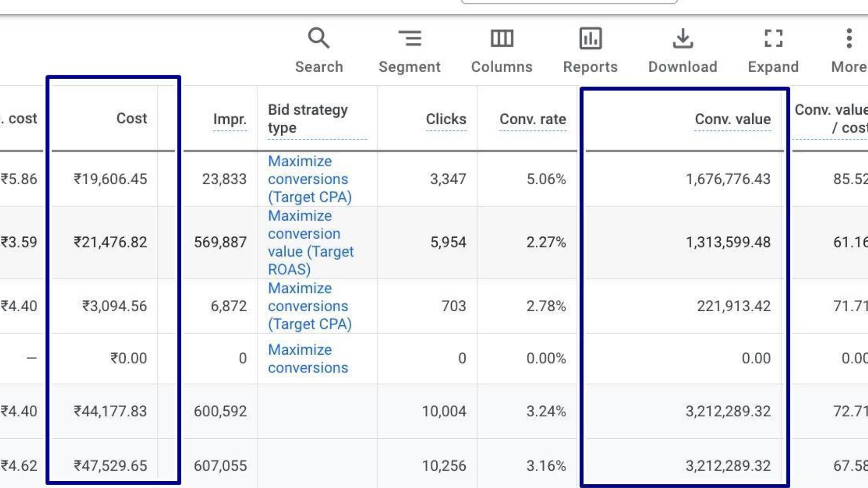Screen dimensions: 868x488
Task: Click the Segment icon in toolbar
Action: [410, 38]
